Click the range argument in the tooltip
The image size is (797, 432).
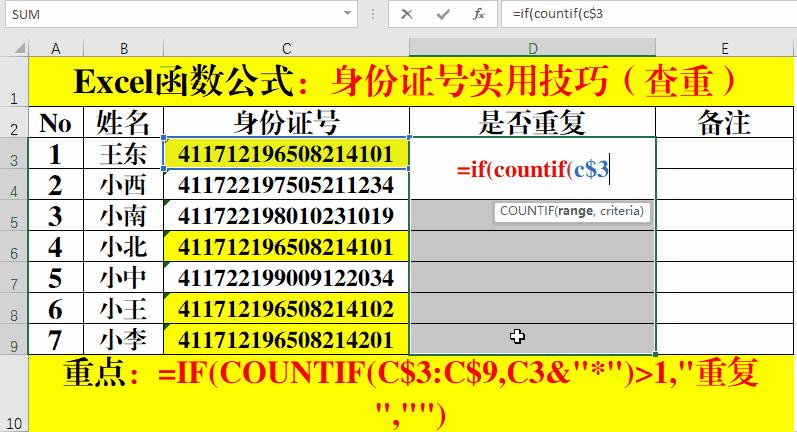click(x=574, y=210)
